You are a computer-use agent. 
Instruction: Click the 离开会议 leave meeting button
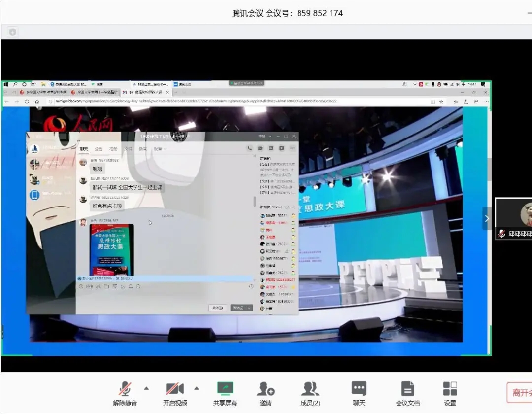(520, 393)
